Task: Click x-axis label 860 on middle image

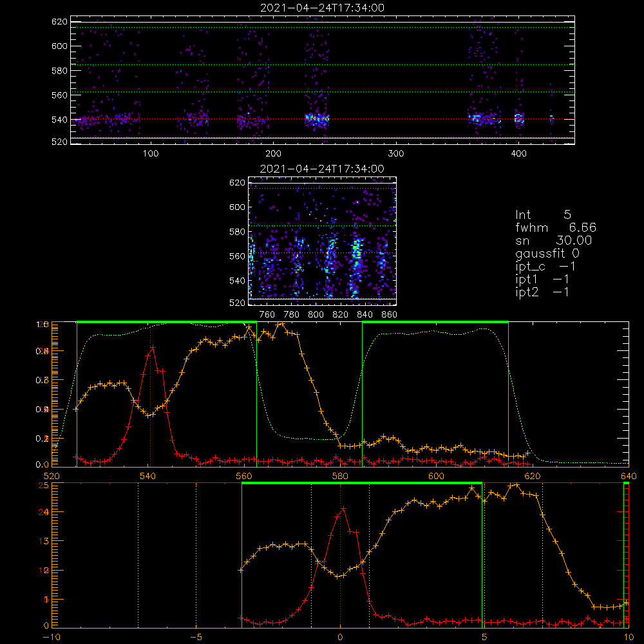Action: 390,315
